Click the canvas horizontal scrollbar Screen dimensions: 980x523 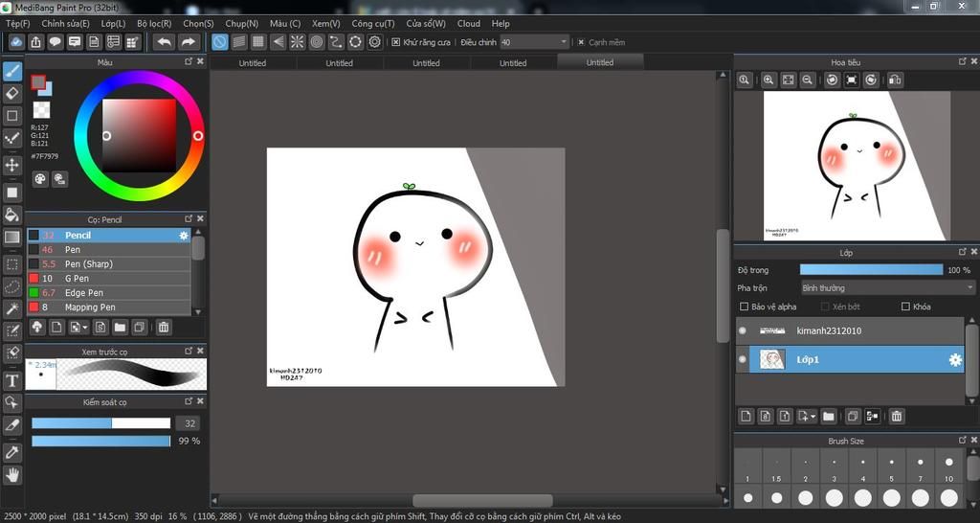pos(482,500)
